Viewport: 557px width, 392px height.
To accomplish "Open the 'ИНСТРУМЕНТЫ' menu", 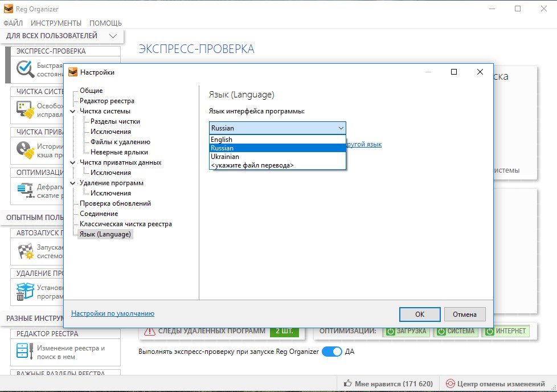I will pos(56,23).
